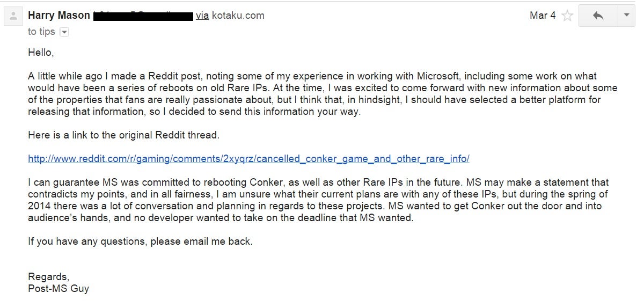Click the Mar 4 date stamp
Image resolution: width=644 pixels, height=307 pixels.
tap(543, 16)
